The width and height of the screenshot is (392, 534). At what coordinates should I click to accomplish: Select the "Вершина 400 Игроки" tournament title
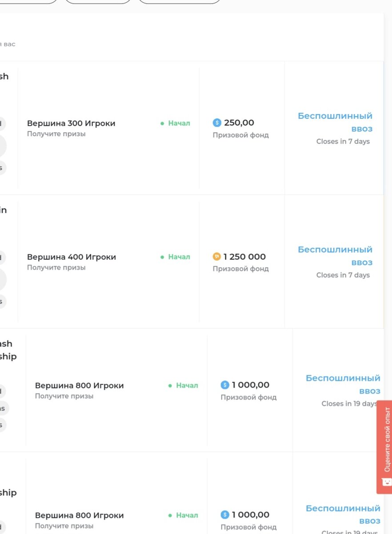pyautogui.click(x=71, y=257)
